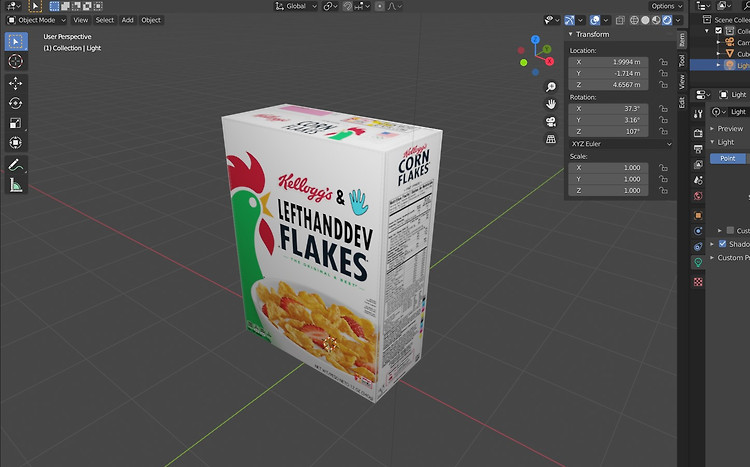
Task: Select the Scale tool
Action: click(16, 123)
